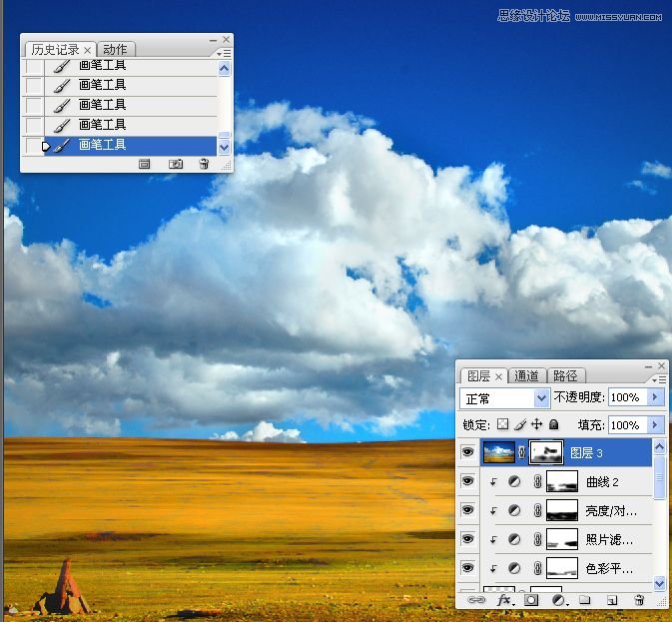The height and width of the screenshot is (622, 672).
Task: Click History panel scroll down arrow
Action: (x=224, y=148)
